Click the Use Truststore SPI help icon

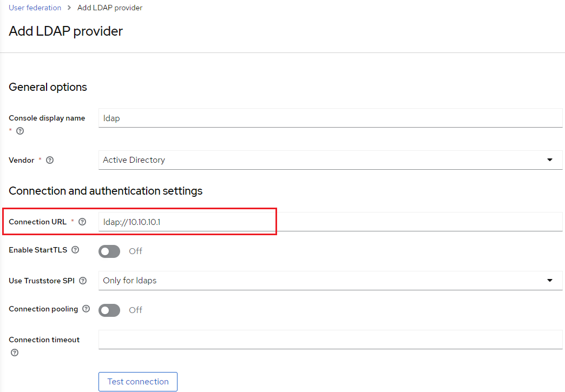(x=83, y=281)
